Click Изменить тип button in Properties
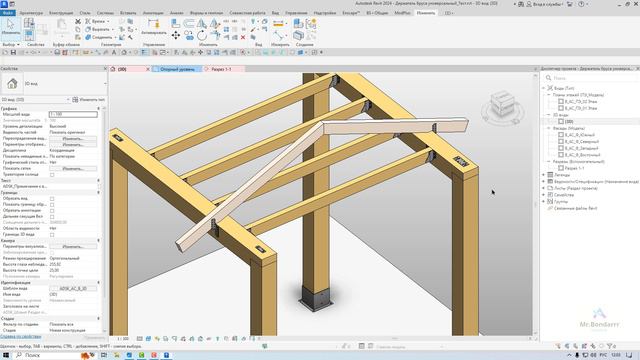The height and width of the screenshot is (360, 640). [x=89, y=100]
